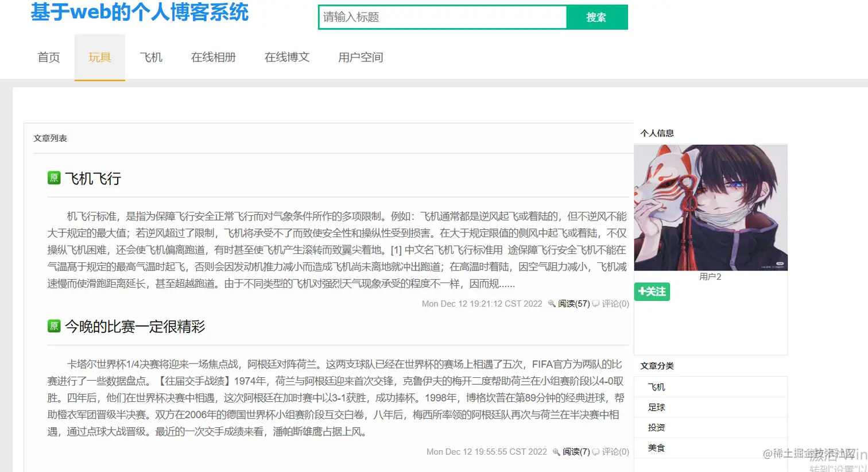This screenshot has width=868, height=472.
Task: Switch to the 在线相册 tab
Action: tap(214, 57)
